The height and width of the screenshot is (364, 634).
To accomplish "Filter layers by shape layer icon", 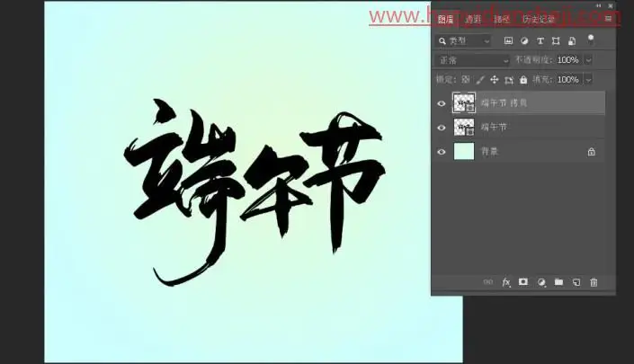I will (x=556, y=40).
